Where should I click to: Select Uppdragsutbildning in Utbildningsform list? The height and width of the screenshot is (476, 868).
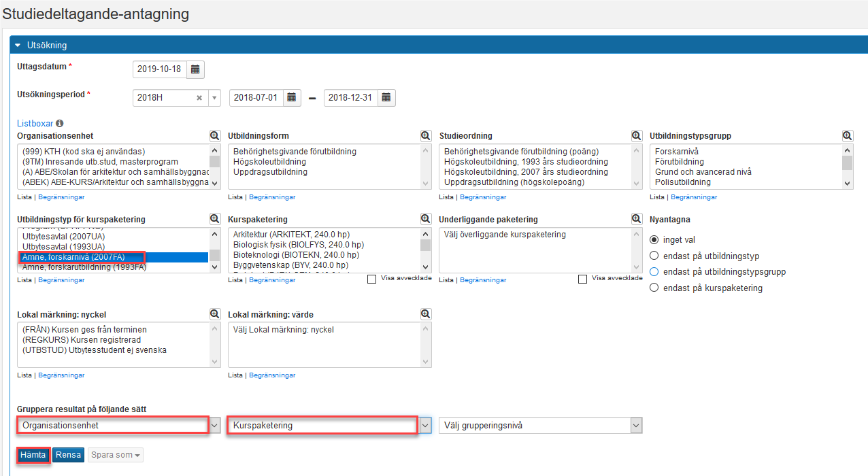point(270,172)
